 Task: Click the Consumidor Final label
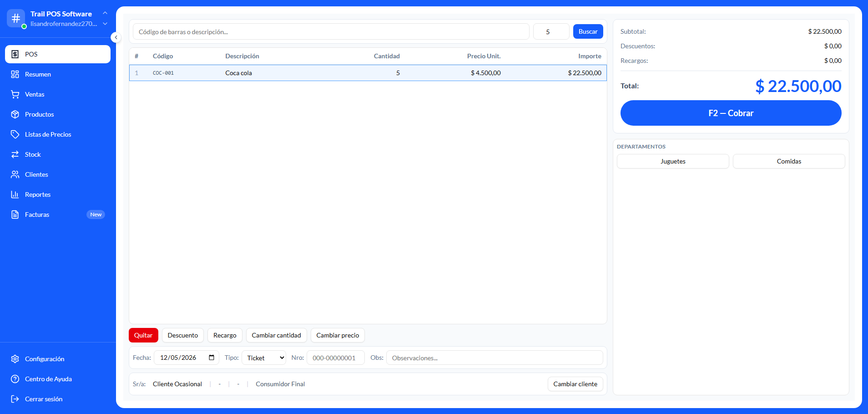(x=280, y=384)
